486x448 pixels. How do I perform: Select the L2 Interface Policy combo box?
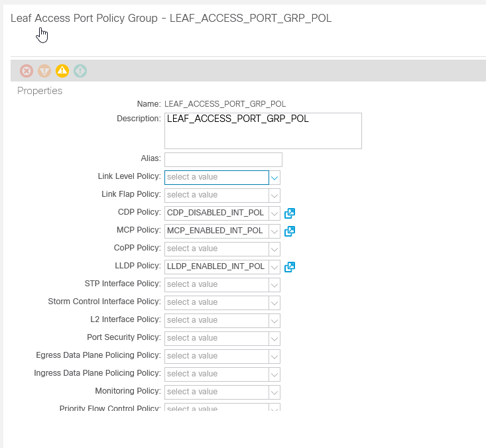(x=216, y=321)
